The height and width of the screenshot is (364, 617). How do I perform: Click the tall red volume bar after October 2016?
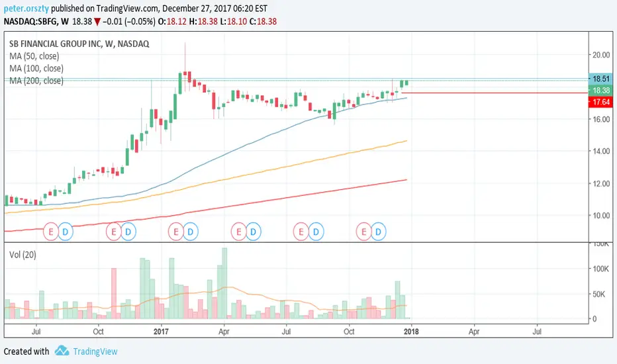click(114, 294)
